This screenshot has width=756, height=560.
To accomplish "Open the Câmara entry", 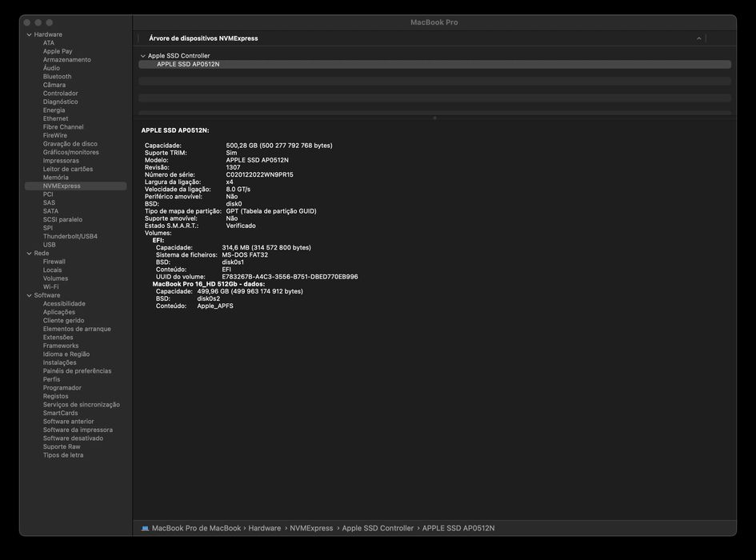I will [x=54, y=85].
